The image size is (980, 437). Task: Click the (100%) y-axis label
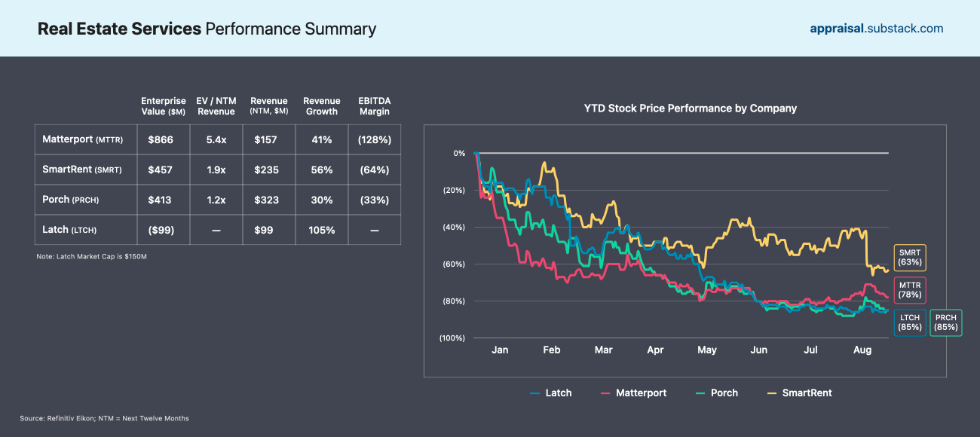click(453, 338)
